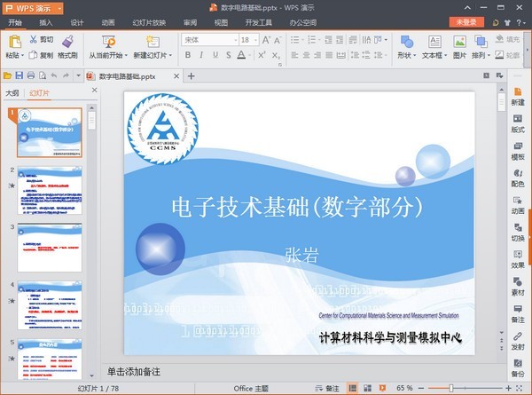This screenshot has width=532, height=395.
Task: Select slide 2 thumbnail
Action: click(50, 190)
